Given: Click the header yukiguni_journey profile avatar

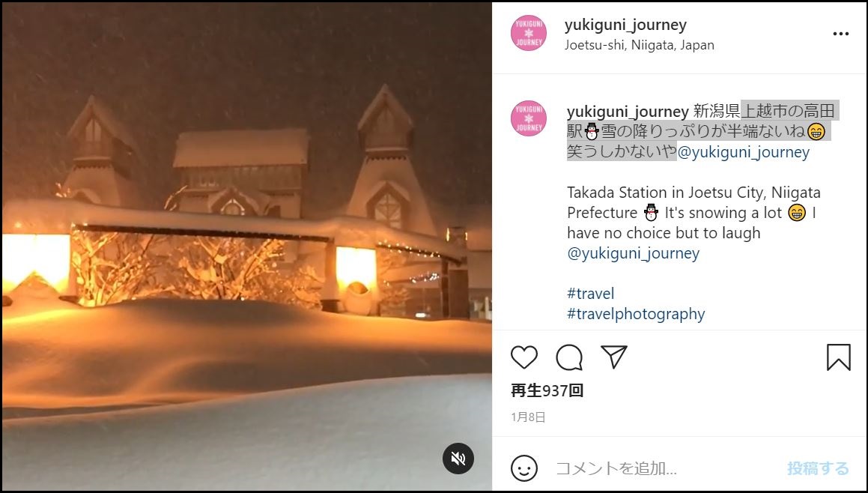Looking at the screenshot, I should click(x=529, y=33).
